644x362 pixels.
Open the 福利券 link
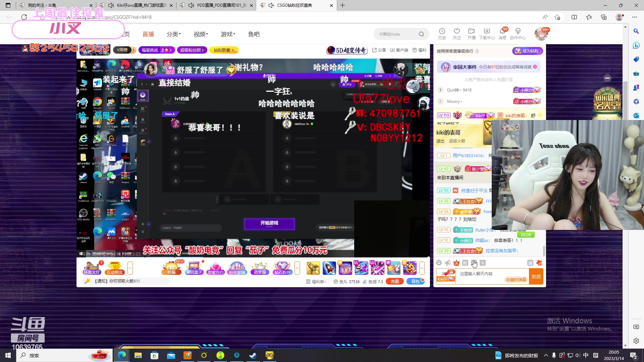(316, 282)
